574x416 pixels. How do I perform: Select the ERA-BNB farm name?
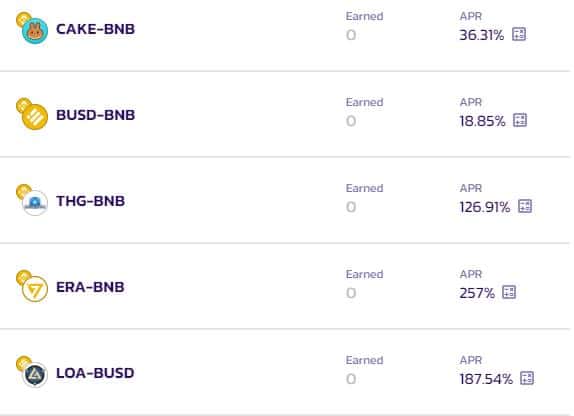pyautogui.click(x=90, y=287)
